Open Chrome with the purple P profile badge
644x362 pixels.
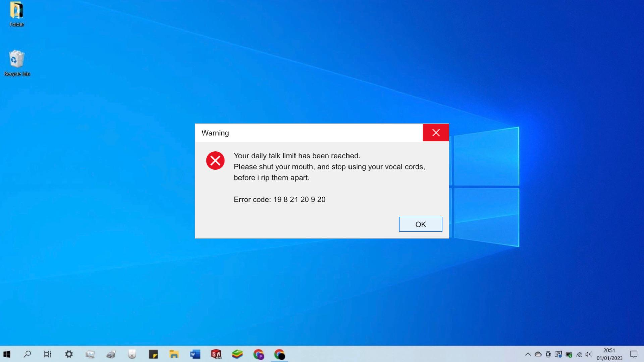(x=259, y=354)
